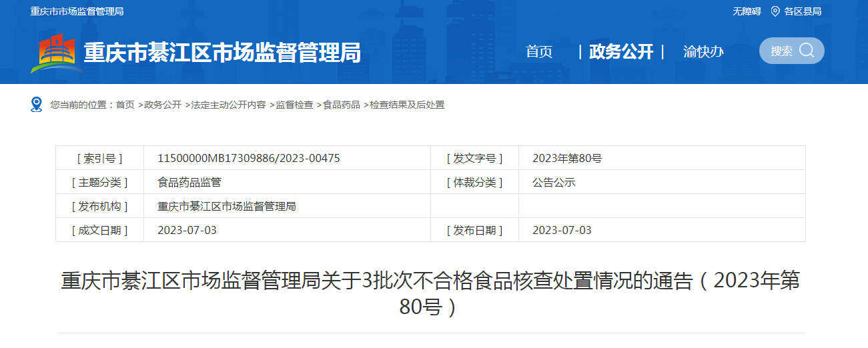Open the 首页 navigation menu item
This screenshot has height=348, width=868.
point(539,52)
